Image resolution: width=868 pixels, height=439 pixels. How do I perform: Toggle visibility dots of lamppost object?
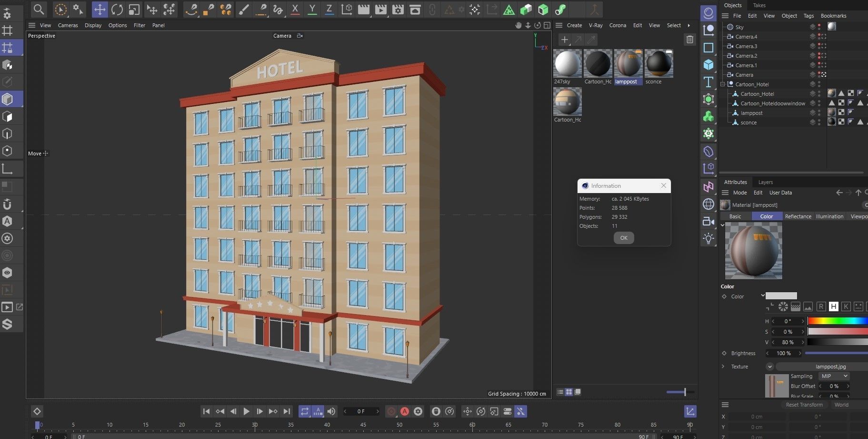pyautogui.click(x=819, y=113)
